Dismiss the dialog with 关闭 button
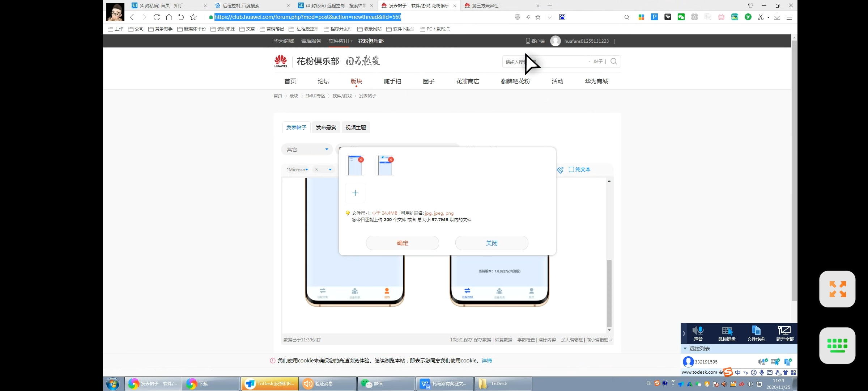This screenshot has width=868, height=391. 492,243
